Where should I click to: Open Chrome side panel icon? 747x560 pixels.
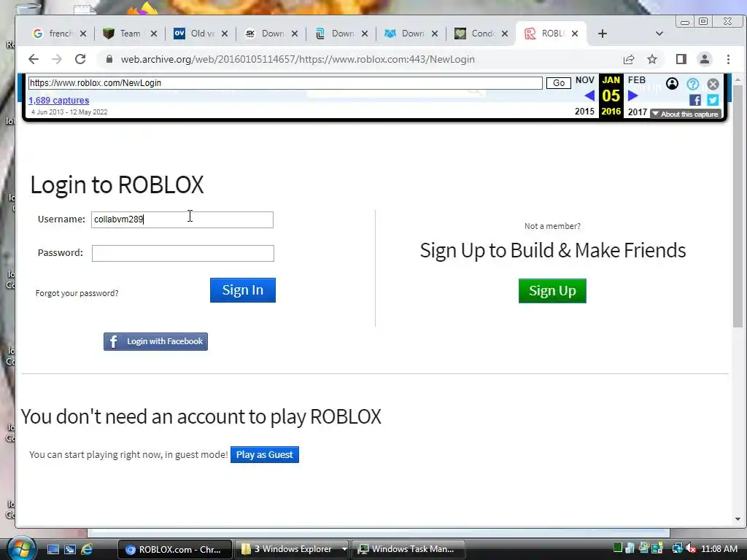tap(681, 59)
